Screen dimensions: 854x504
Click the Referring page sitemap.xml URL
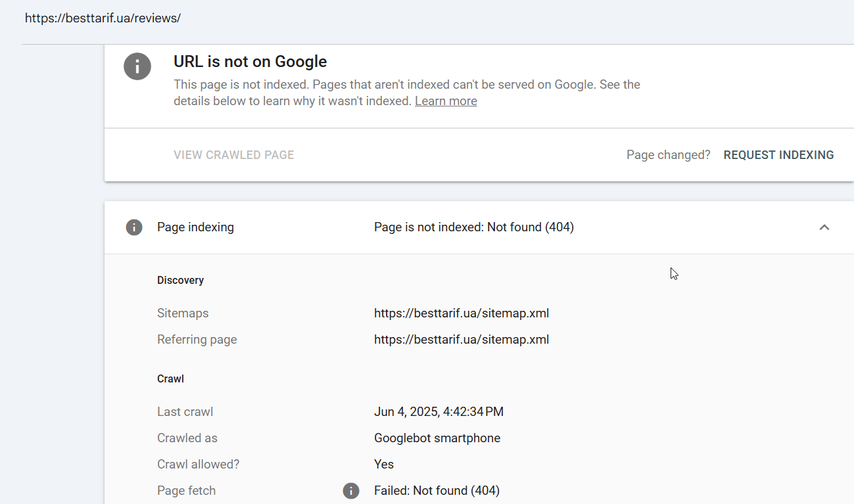point(462,340)
